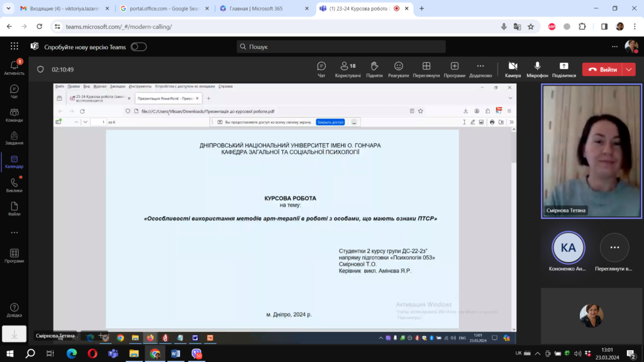The width and height of the screenshot is (644, 362).
Task: Toggle microphone mute
Action: (x=537, y=69)
